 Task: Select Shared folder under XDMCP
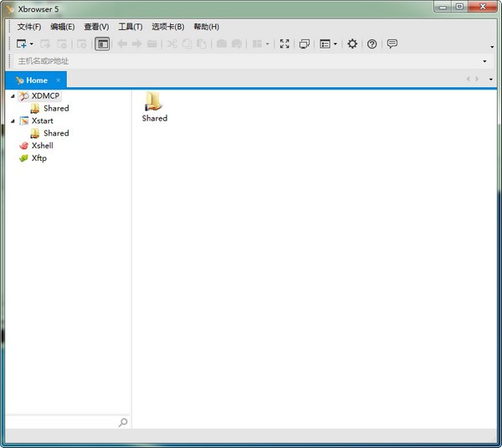(x=50, y=108)
